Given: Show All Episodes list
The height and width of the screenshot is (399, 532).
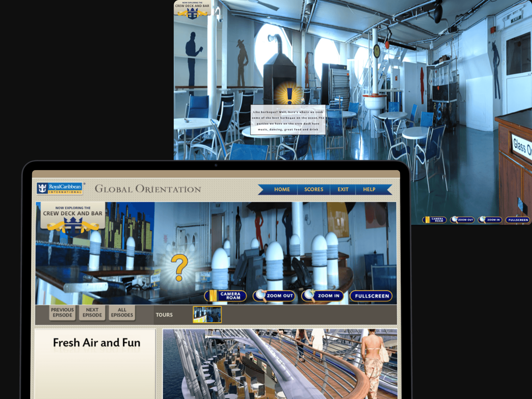Looking at the screenshot, I should 122,312.
